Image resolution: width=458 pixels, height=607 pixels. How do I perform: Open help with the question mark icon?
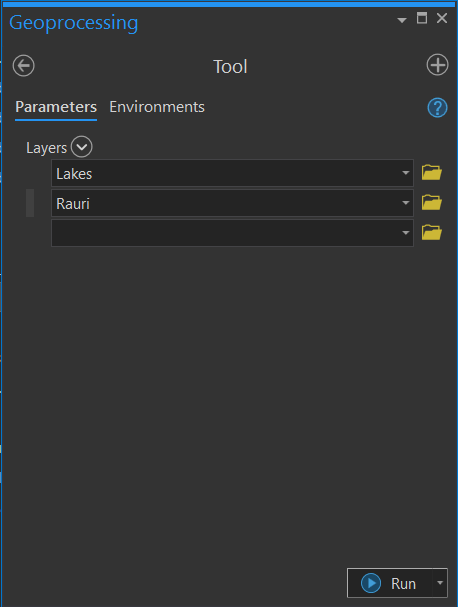point(437,107)
